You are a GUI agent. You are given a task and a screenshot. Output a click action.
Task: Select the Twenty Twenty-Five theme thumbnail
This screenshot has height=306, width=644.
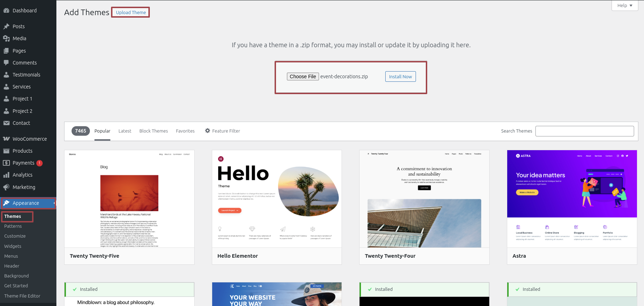[x=129, y=199]
